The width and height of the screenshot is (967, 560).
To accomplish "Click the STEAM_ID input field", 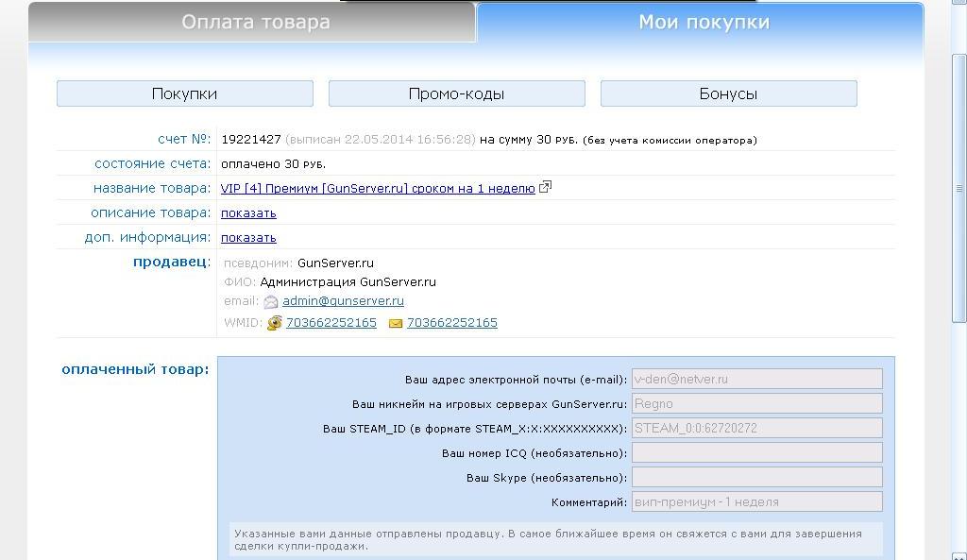I will pyautogui.click(x=756, y=428).
